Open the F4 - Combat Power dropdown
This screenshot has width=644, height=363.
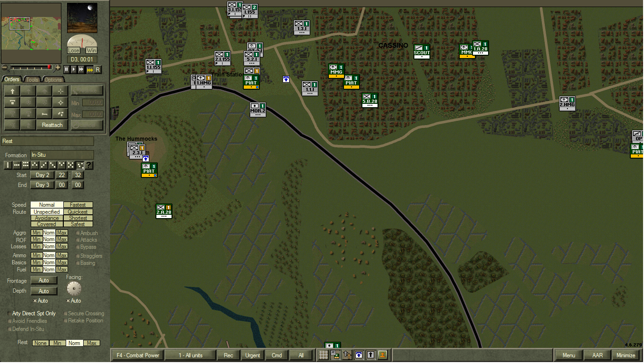(138, 355)
